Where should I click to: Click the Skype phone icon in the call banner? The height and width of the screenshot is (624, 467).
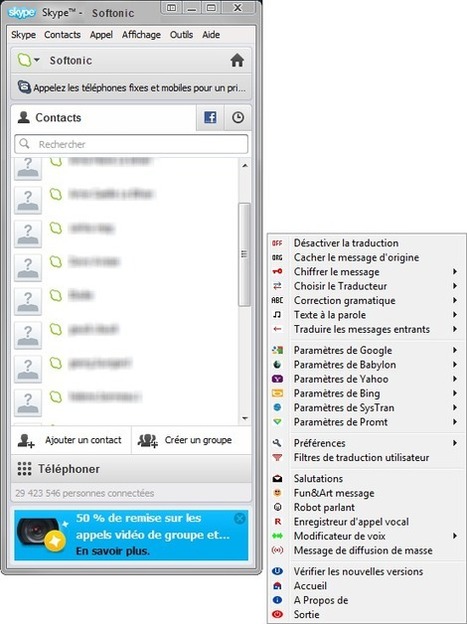pos(24,87)
